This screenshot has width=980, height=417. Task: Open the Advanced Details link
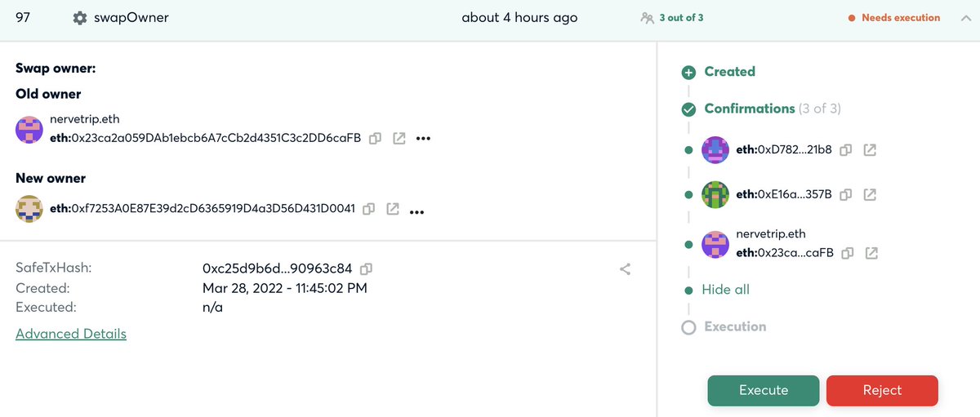coord(71,333)
